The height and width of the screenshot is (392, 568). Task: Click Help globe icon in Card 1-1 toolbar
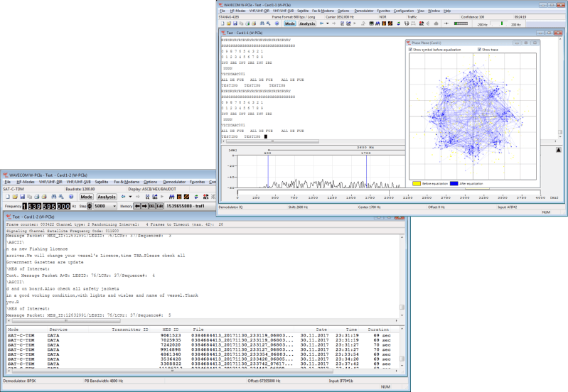[277, 23]
